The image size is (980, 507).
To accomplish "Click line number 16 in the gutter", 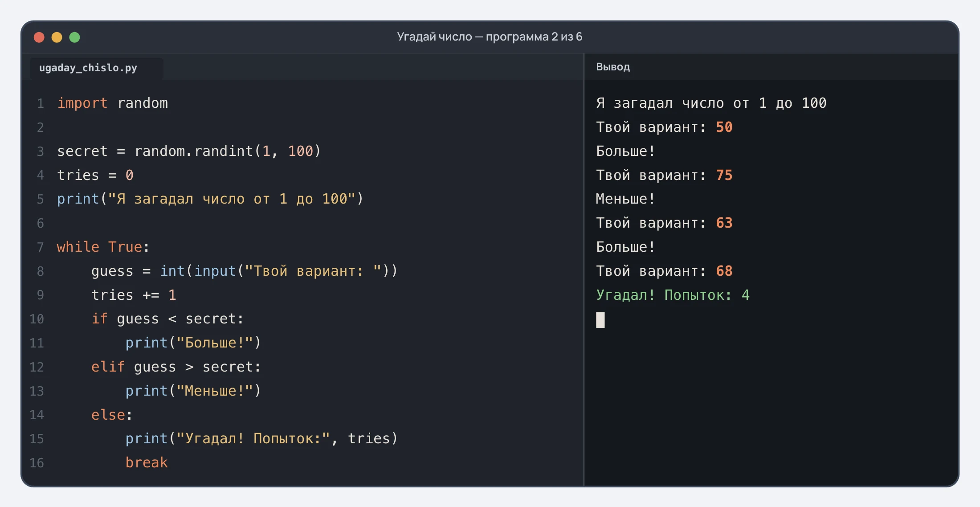I will click(x=37, y=463).
